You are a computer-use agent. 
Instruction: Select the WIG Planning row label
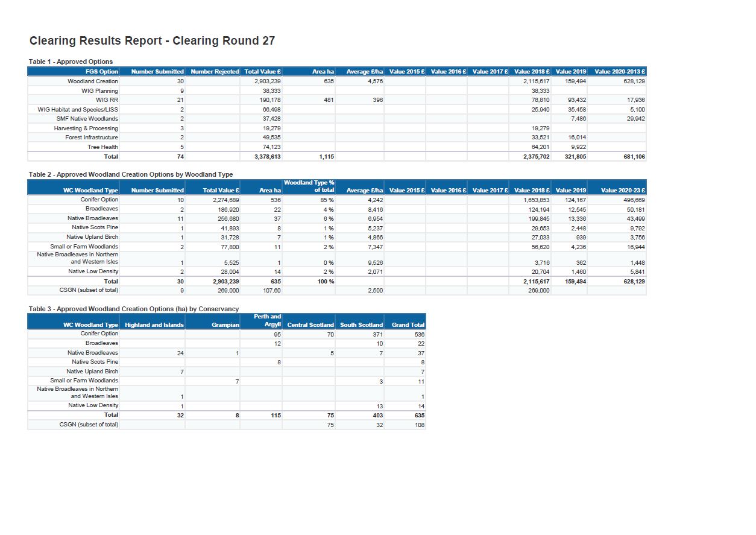point(99,90)
